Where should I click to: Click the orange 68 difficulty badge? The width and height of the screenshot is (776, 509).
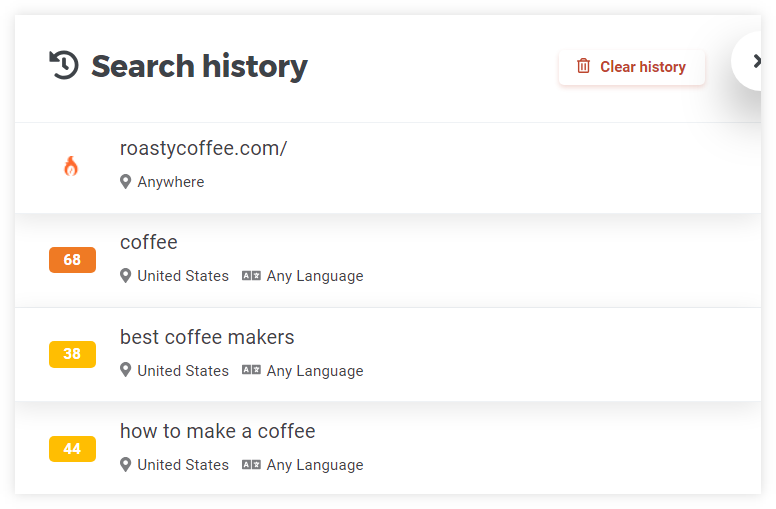72,260
